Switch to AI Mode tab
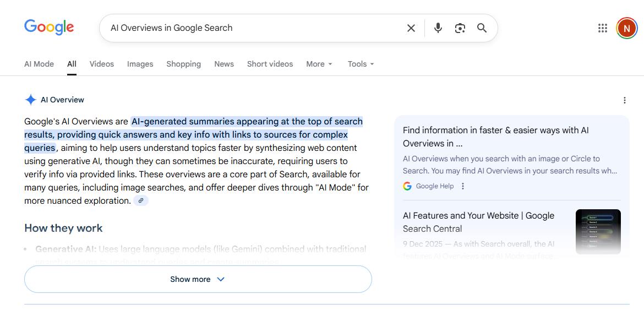Image resolution: width=644 pixels, height=310 pixels. (x=39, y=64)
